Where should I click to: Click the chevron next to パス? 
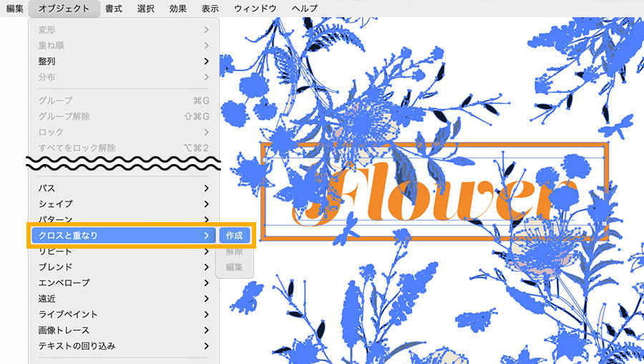[206, 188]
